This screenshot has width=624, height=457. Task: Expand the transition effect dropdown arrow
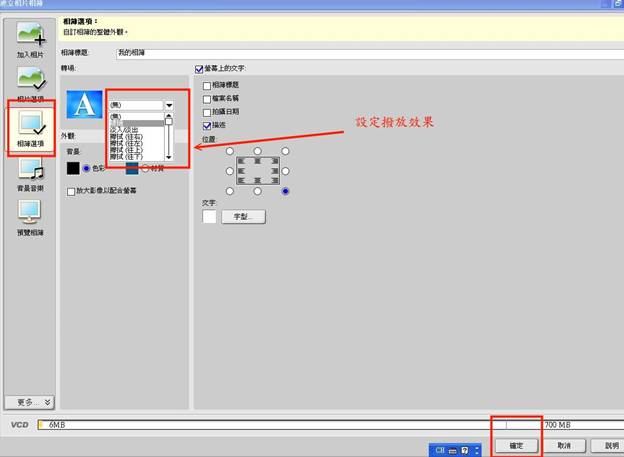pos(169,105)
